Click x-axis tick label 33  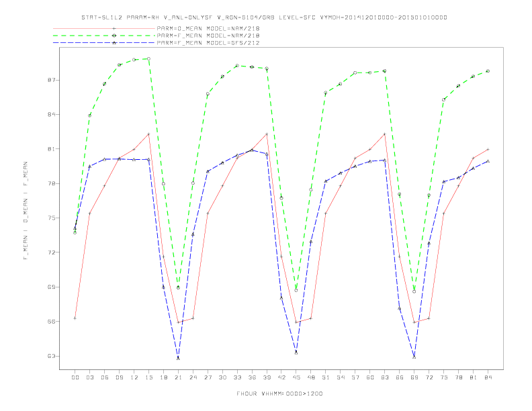point(237,377)
